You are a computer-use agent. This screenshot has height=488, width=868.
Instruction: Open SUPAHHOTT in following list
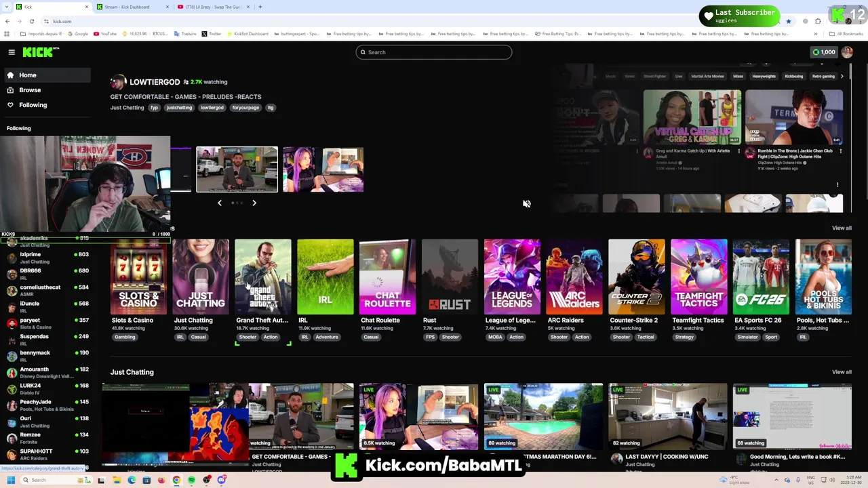(x=47, y=454)
